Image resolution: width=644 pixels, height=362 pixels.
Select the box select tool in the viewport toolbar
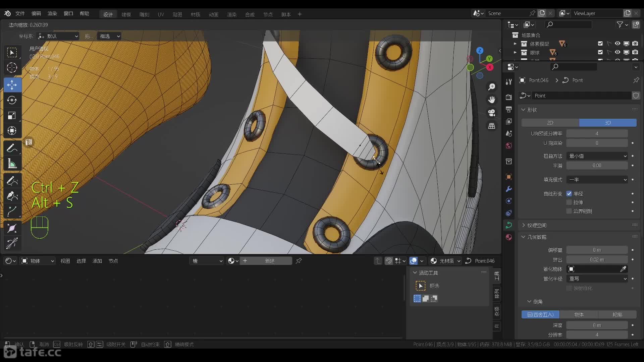point(12,53)
